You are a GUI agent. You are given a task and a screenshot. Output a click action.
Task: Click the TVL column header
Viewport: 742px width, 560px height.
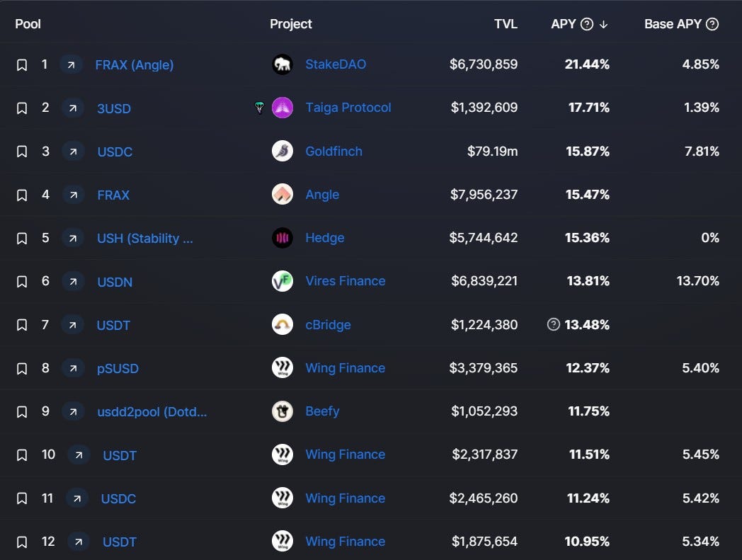pos(506,24)
